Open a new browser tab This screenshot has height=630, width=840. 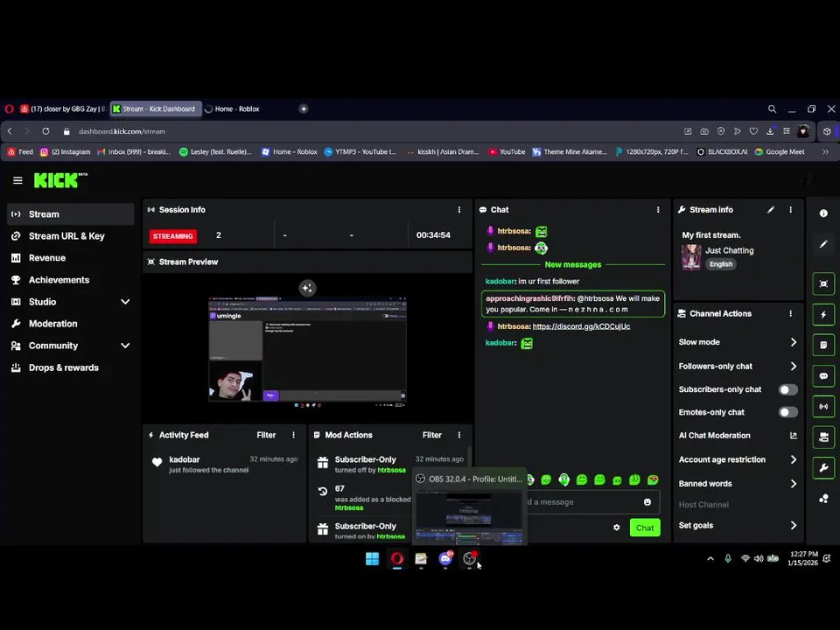[x=304, y=108]
